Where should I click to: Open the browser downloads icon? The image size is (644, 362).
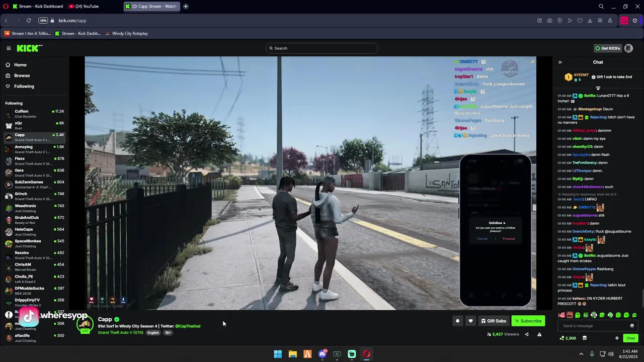point(590,21)
